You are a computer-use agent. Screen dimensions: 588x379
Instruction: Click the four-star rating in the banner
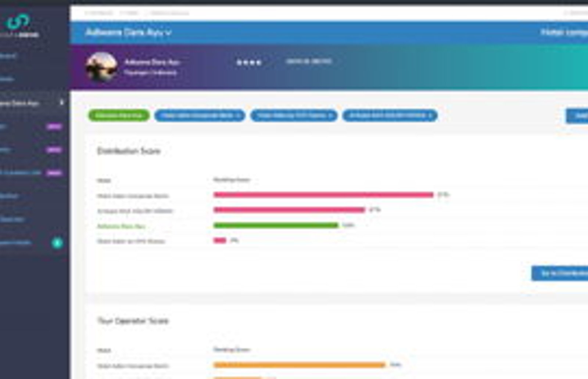click(249, 62)
